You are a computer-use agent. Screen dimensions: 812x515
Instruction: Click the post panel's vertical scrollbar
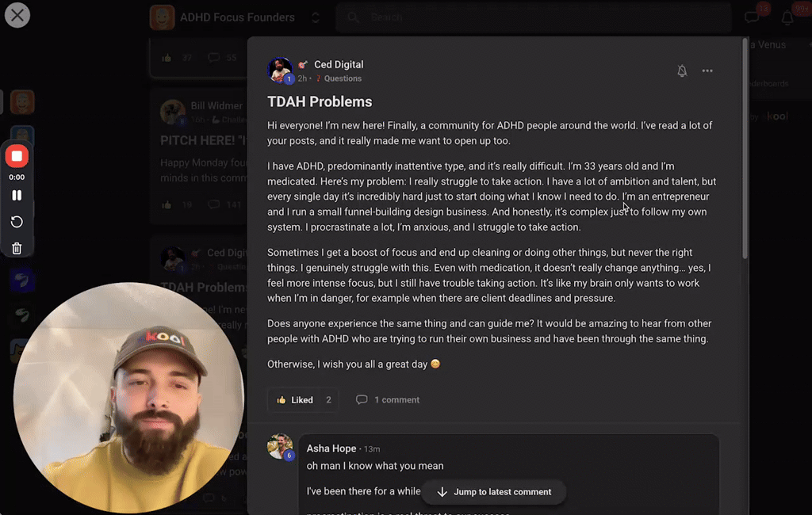[x=745, y=151]
